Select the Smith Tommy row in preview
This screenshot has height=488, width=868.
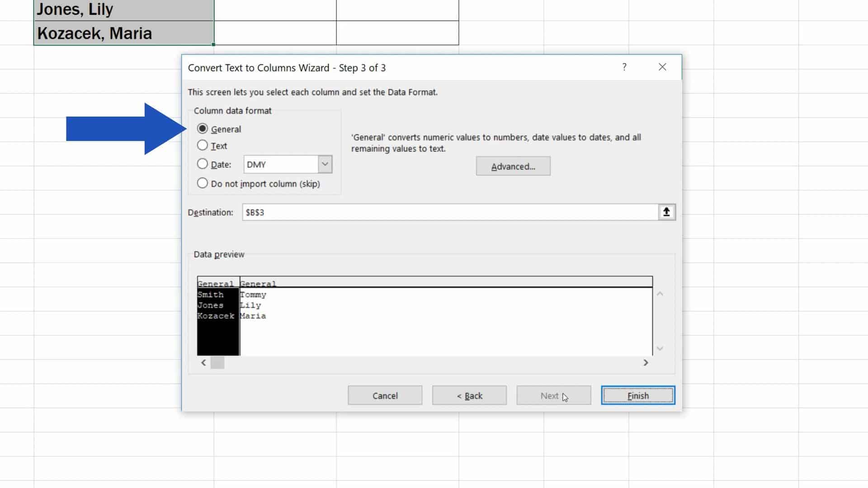[232, 294]
